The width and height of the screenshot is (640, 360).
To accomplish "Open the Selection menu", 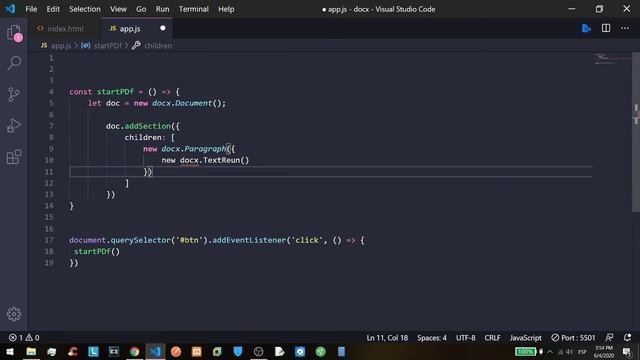I will pyautogui.click(x=84, y=9).
